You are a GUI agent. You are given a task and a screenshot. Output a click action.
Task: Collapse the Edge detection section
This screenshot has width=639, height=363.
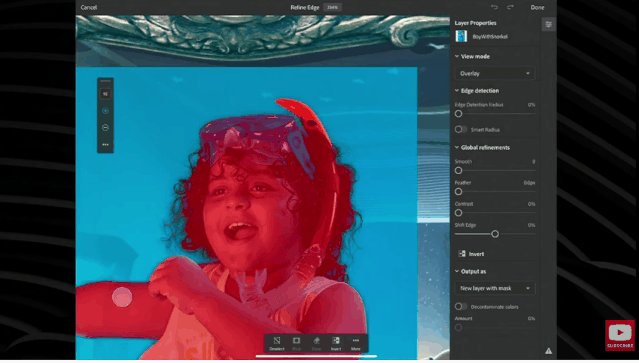coord(457,90)
